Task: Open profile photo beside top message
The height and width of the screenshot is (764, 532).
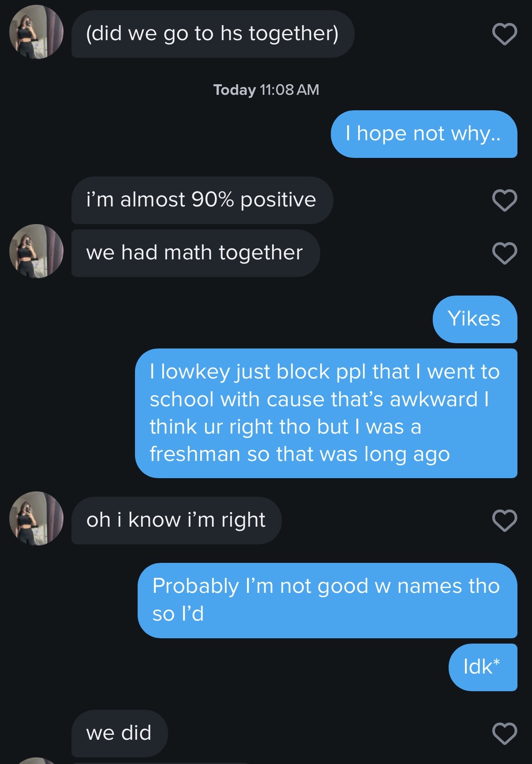Action: point(36,32)
